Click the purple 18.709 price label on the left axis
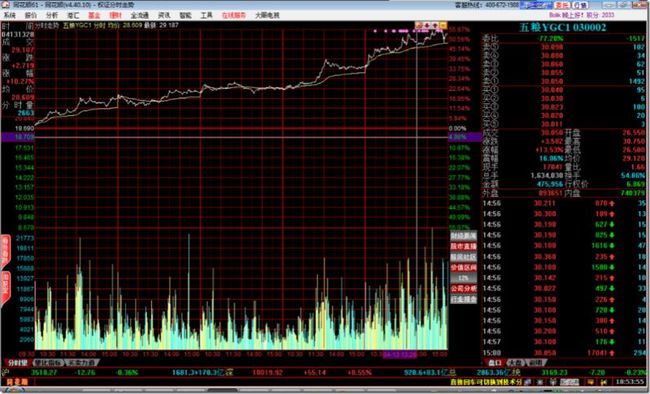The height and width of the screenshot is (394, 650). [17, 137]
